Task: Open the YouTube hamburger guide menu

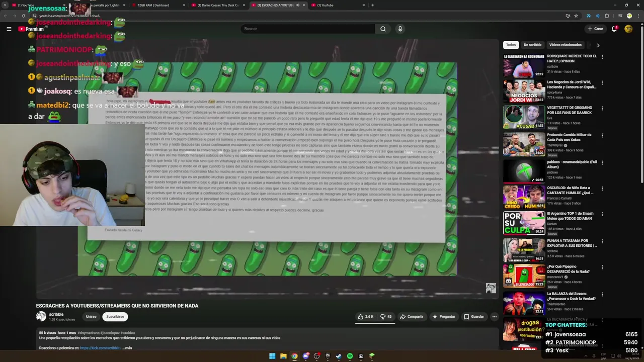Action: pyautogui.click(x=9, y=29)
